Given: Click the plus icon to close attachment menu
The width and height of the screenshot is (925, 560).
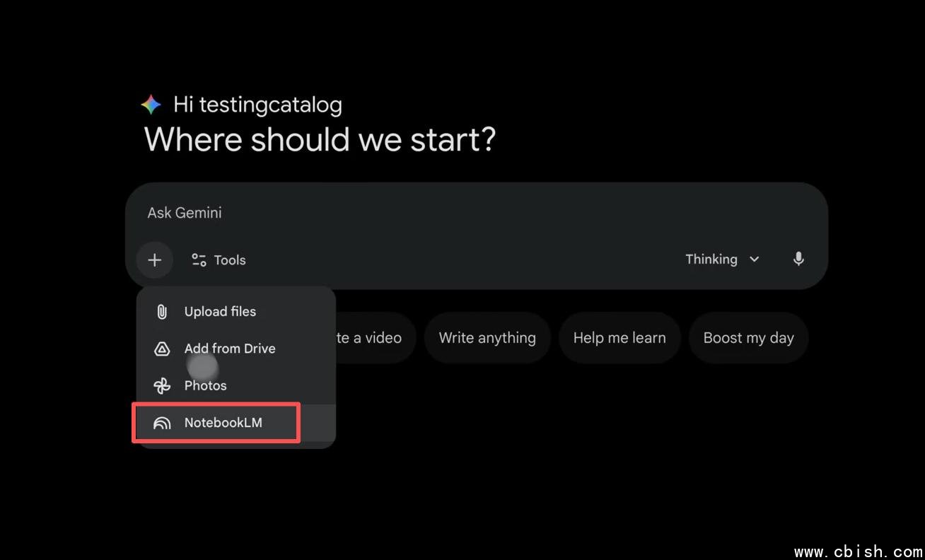Looking at the screenshot, I should tap(154, 260).
